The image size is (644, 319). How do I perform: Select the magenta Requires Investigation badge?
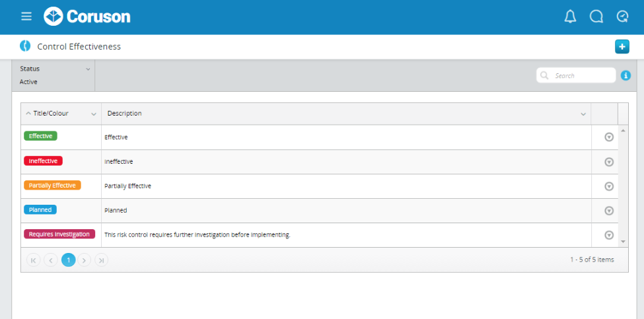[x=59, y=234]
